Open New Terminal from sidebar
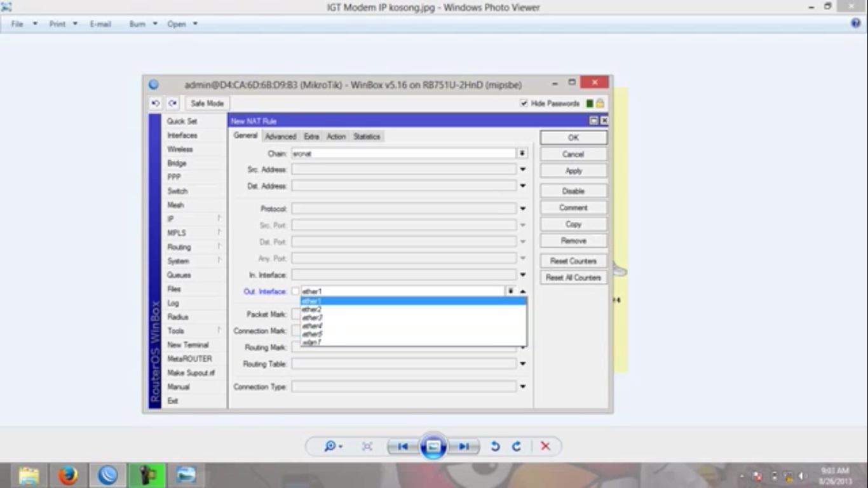Viewport: 868px width, 488px height. (188, 345)
